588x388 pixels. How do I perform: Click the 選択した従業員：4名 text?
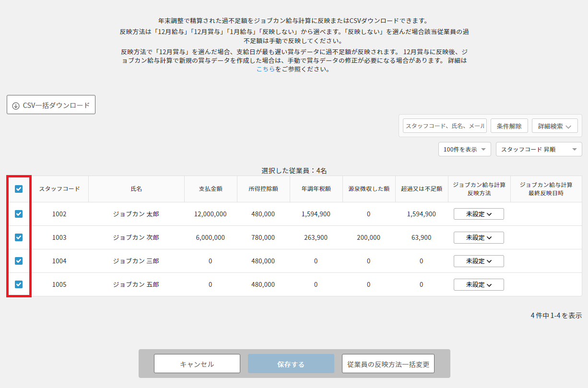[x=294, y=170]
